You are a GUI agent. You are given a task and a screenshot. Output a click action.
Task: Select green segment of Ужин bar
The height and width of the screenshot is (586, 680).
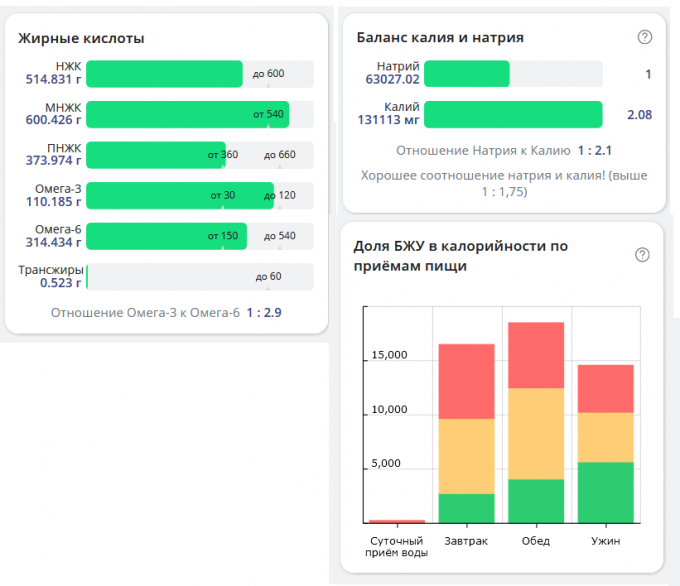tap(605, 492)
